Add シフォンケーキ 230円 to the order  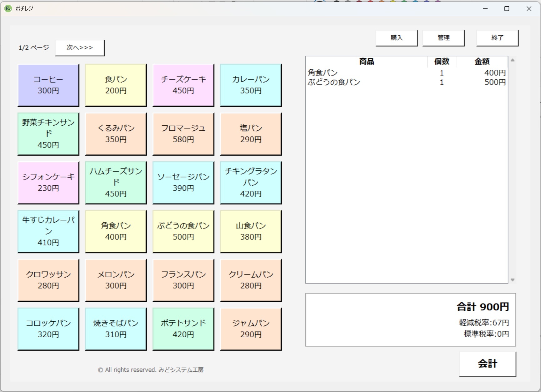48,183
